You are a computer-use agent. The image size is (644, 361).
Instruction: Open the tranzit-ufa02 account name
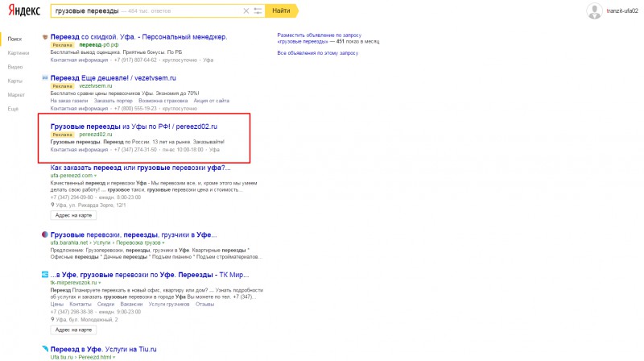coord(622,11)
